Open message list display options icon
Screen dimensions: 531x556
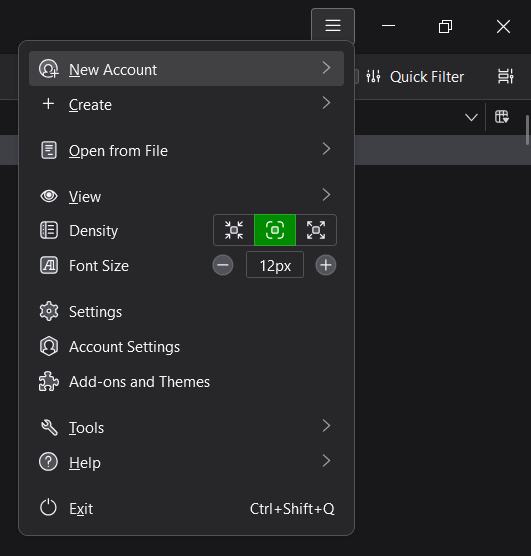(x=505, y=76)
